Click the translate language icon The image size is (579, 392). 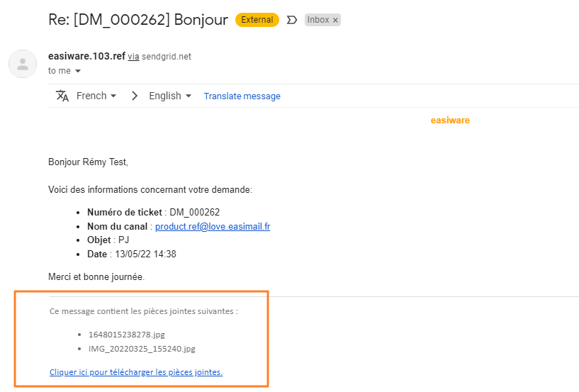62,96
